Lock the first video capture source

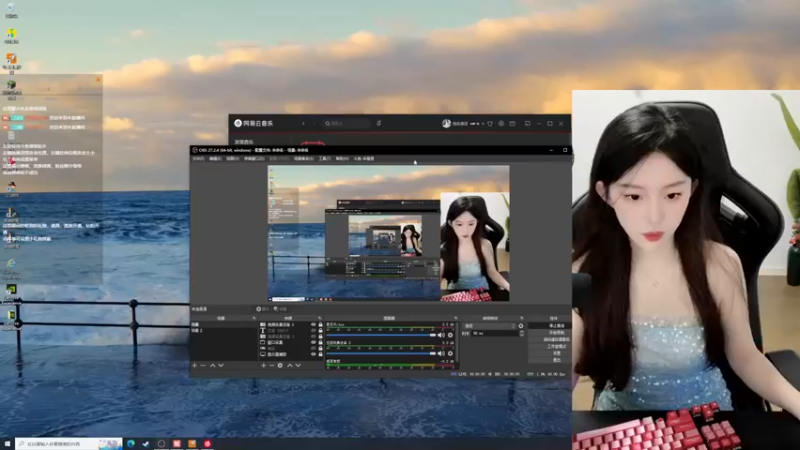[320, 324]
